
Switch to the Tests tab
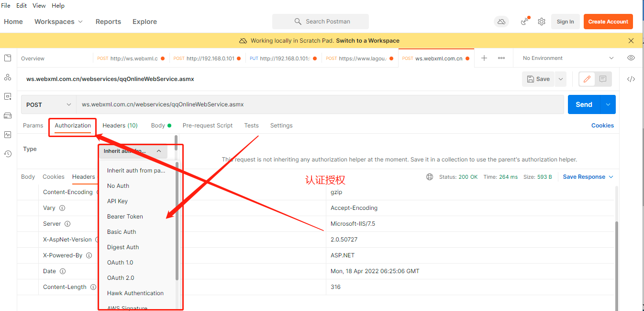coord(251,126)
